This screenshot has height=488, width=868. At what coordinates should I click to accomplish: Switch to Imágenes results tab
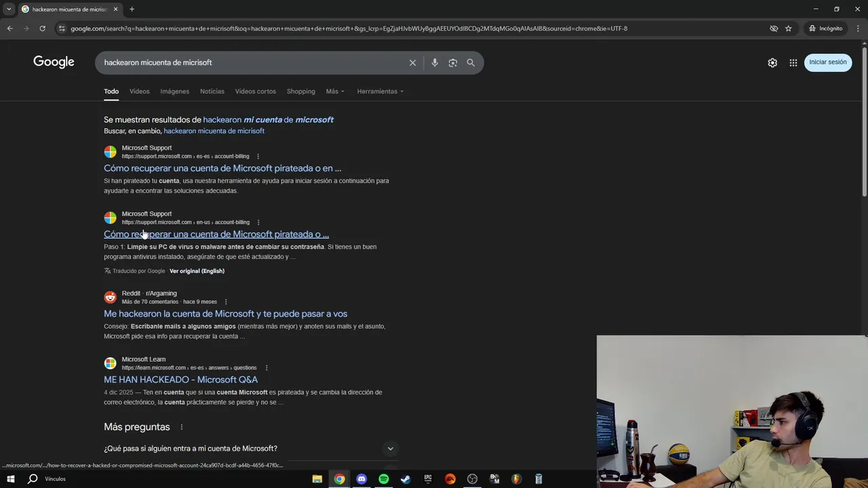[x=175, y=91]
